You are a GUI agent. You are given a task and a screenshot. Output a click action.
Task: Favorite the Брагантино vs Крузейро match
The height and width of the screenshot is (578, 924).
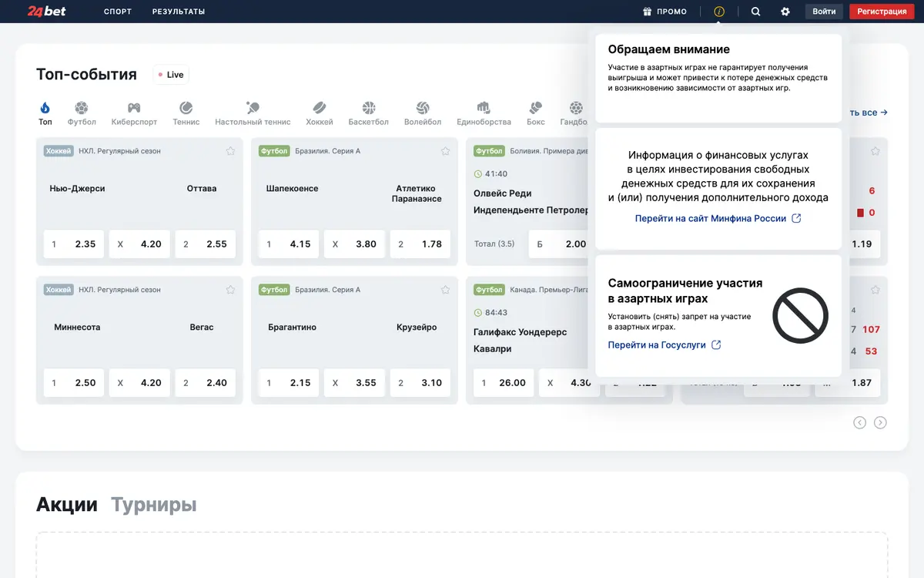[445, 290]
